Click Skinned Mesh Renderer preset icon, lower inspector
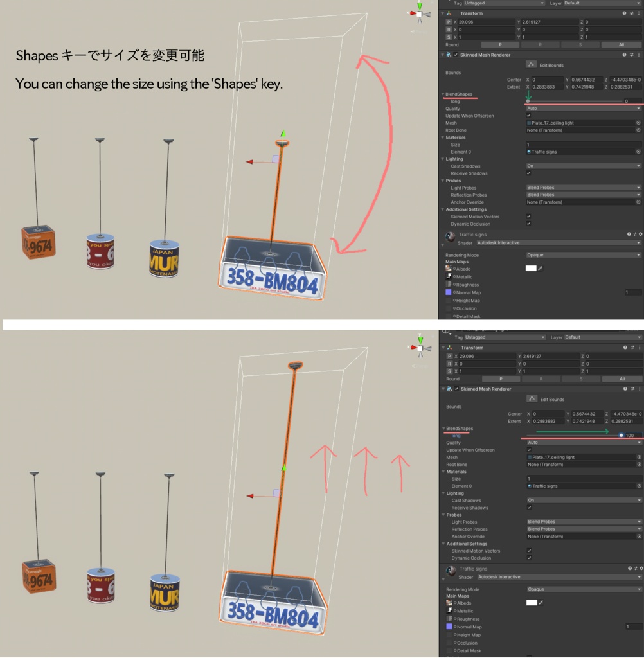This screenshot has width=644, height=658. click(x=632, y=389)
